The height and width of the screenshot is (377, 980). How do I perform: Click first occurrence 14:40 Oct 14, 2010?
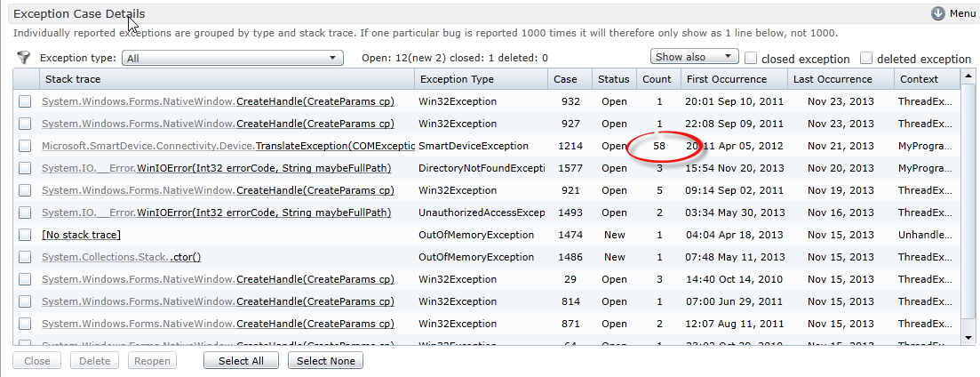[x=735, y=279]
